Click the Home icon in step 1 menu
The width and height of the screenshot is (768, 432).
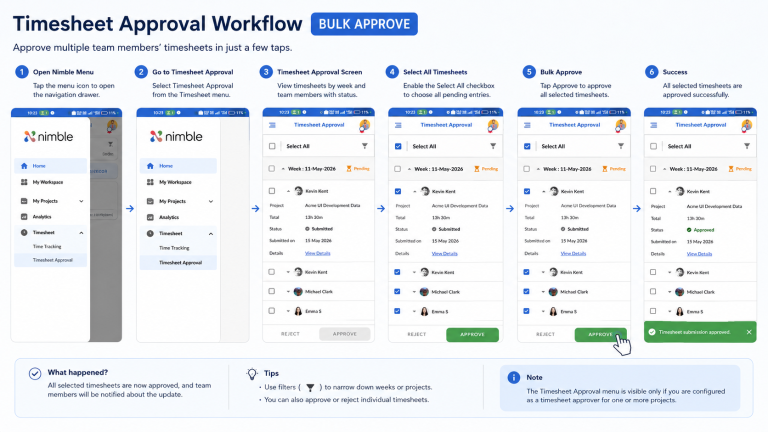24,166
